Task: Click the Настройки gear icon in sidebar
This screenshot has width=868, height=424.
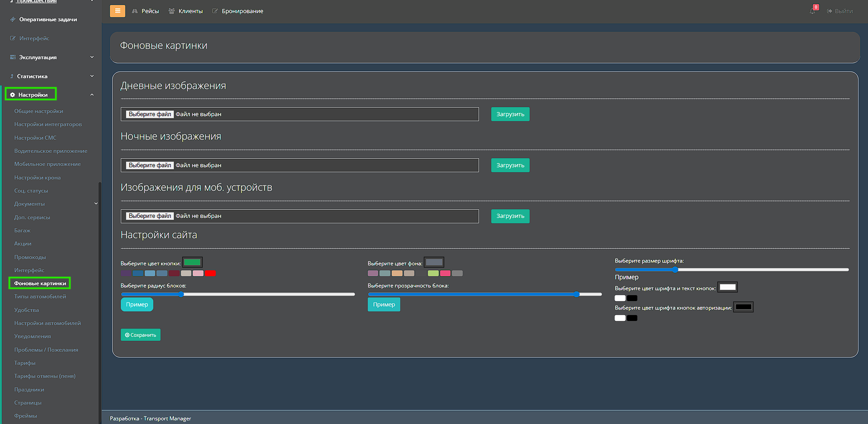Action: (x=13, y=95)
